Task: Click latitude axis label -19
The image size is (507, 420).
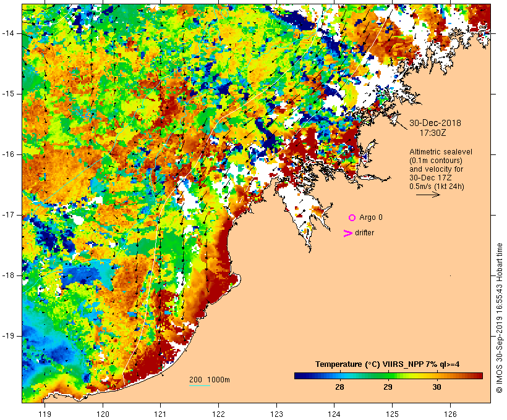Action: tap(8, 336)
